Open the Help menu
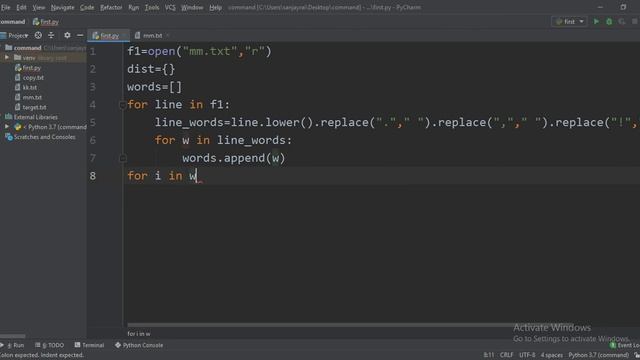Screen dimensions: 640x360 point(216,7)
